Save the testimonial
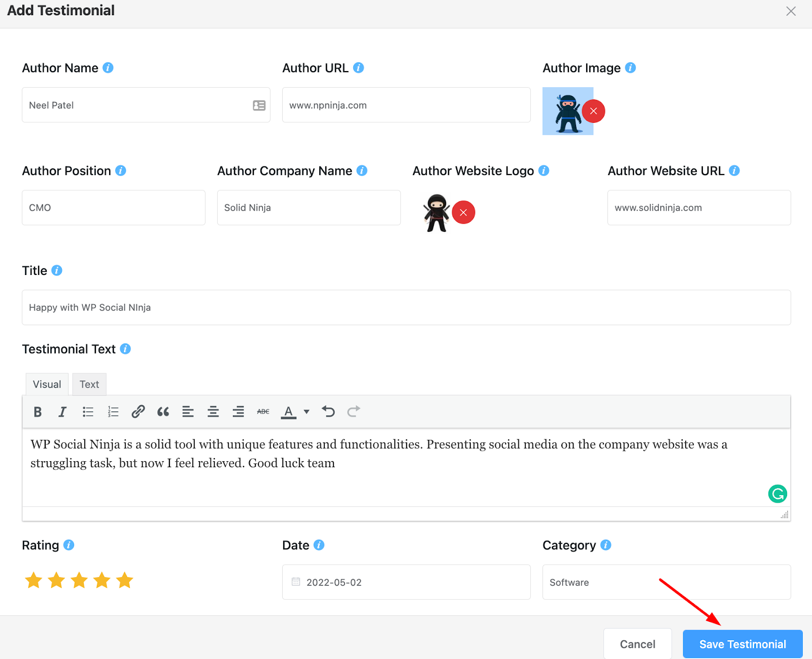 tap(742, 644)
